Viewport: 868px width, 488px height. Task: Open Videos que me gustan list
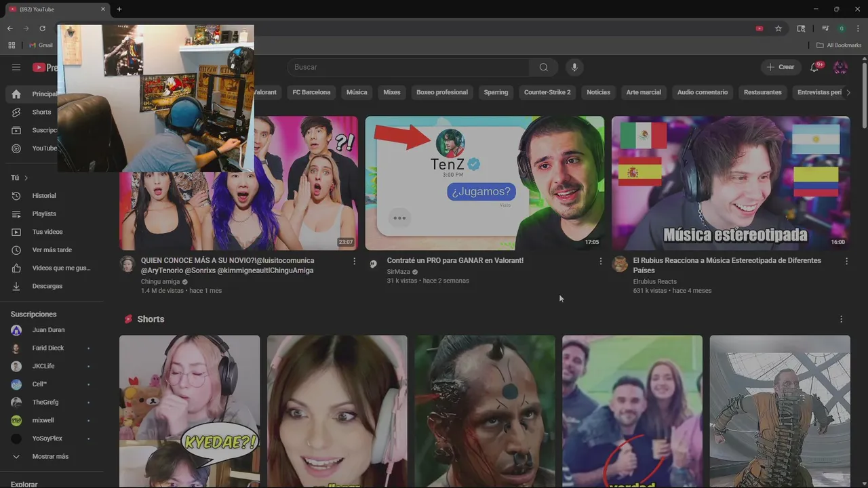click(x=52, y=268)
